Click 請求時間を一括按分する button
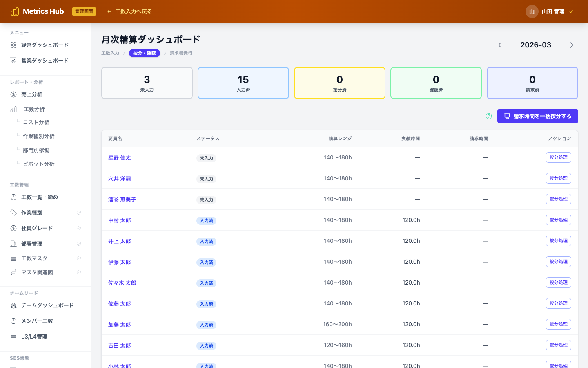Image resolution: width=588 pixels, height=368 pixels. click(538, 116)
